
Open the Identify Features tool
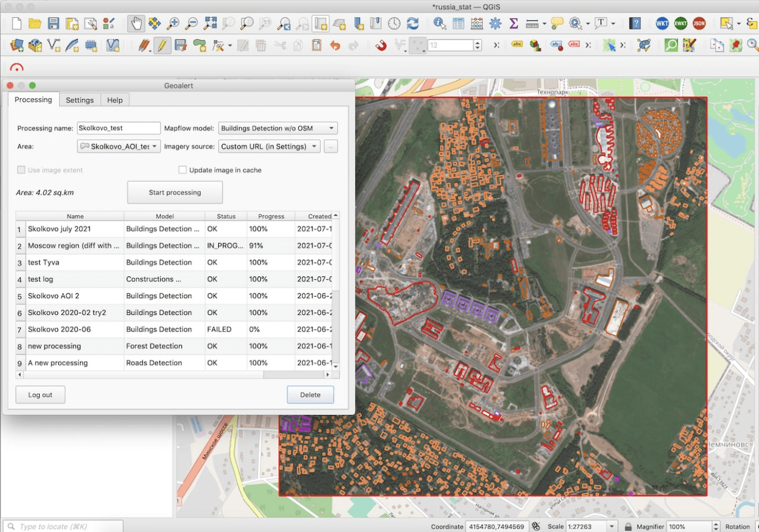[438, 24]
